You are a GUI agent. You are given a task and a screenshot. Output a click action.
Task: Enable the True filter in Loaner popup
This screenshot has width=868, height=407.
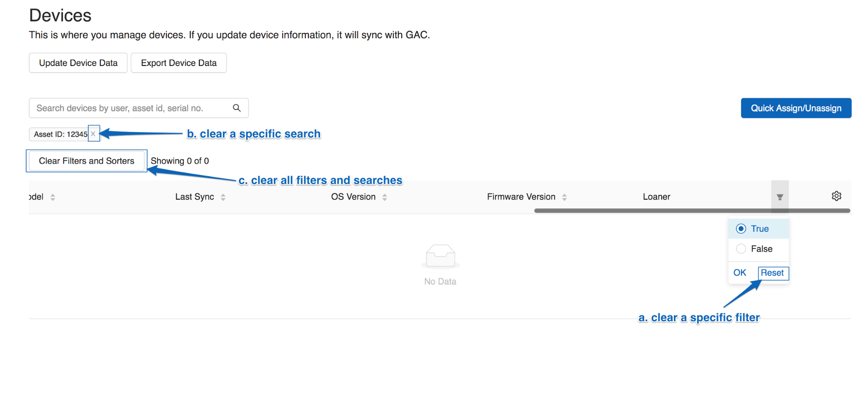(x=741, y=228)
